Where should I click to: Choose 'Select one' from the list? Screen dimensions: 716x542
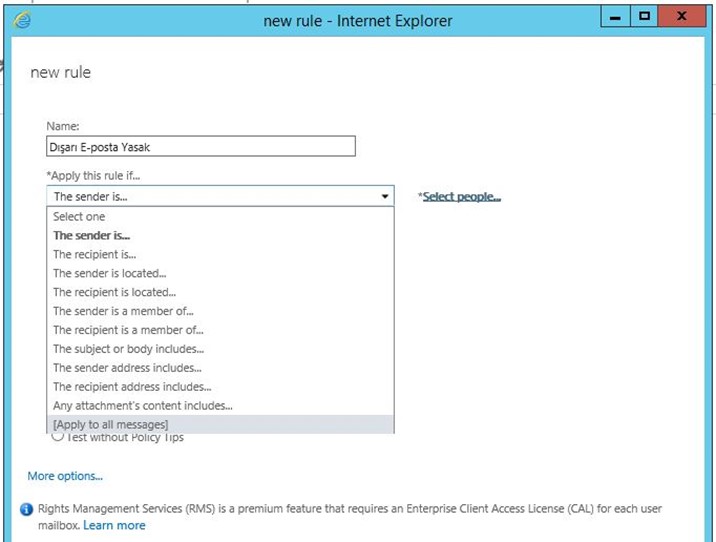(x=220, y=216)
